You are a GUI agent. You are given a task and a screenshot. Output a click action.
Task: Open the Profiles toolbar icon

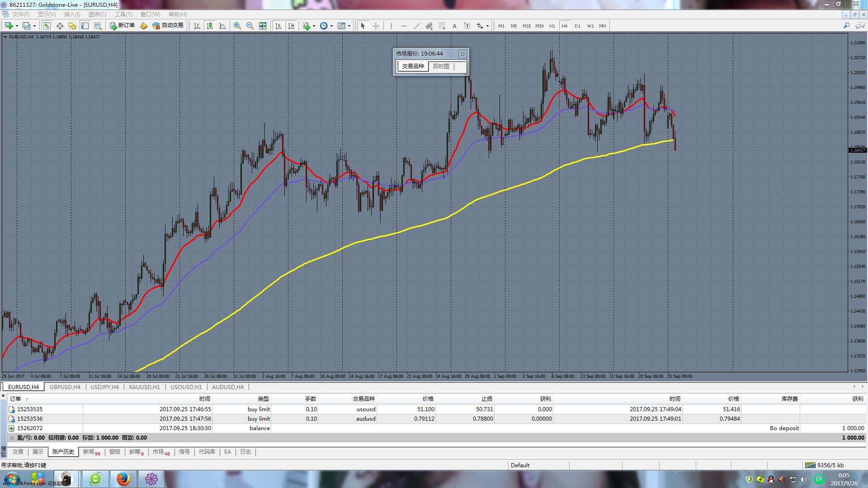(27, 26)
